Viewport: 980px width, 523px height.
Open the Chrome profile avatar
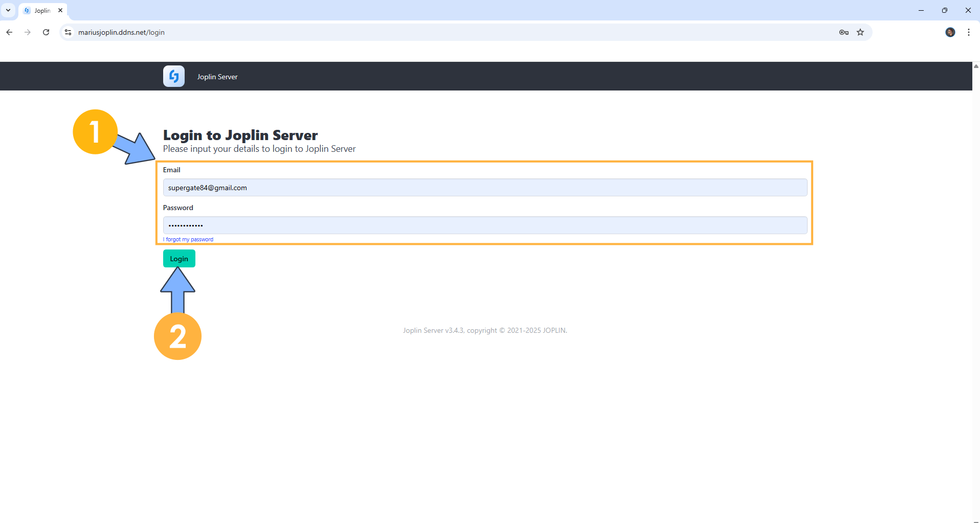click(950, 32)
